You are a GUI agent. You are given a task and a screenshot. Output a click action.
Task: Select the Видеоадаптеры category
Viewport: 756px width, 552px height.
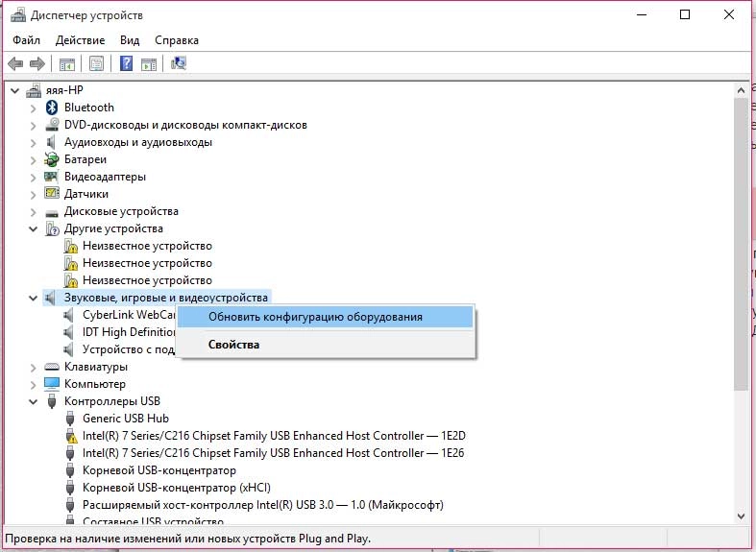pyautogui.click(x=105, y=177)
